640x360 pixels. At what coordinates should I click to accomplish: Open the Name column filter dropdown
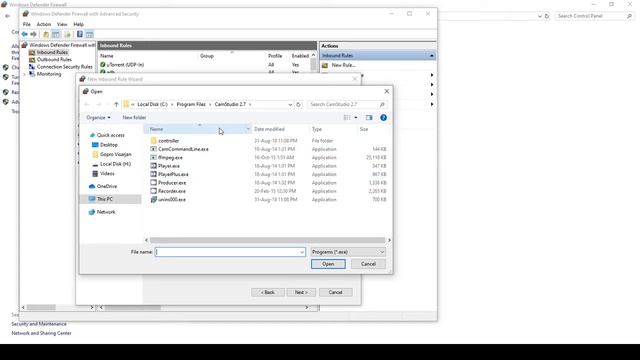tap(248, 129)
